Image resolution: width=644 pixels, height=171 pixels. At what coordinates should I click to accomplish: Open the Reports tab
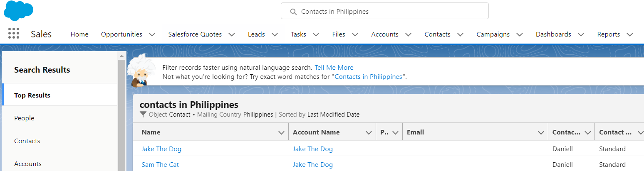609,34
